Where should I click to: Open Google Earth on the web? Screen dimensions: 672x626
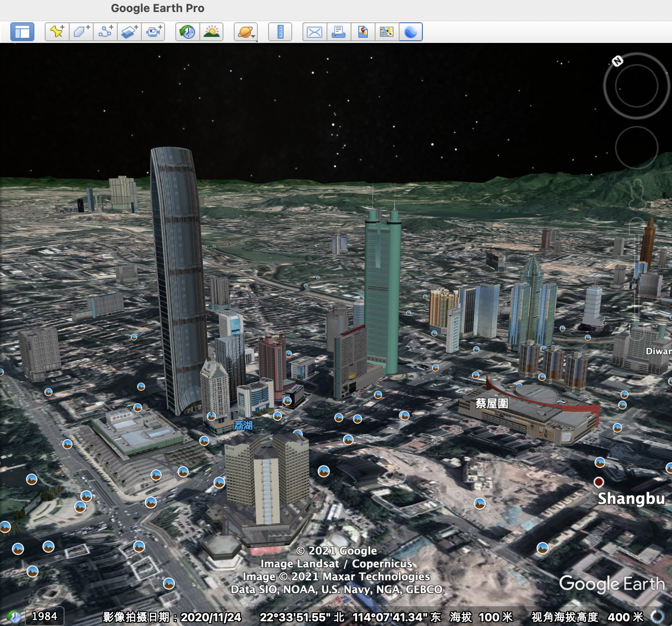[x=411, y=32]
